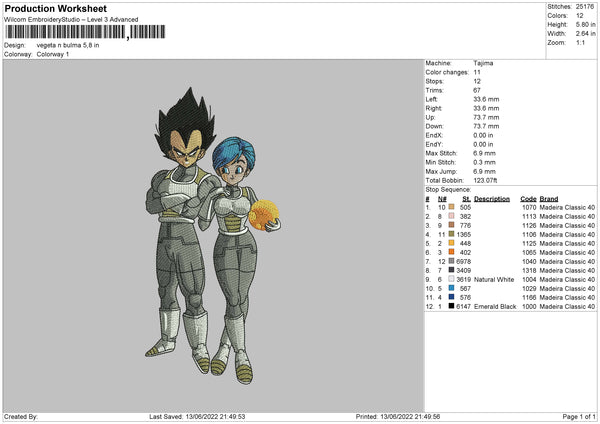
Task: Click the Machine value 'Tajima'
Action: [483, 63]
